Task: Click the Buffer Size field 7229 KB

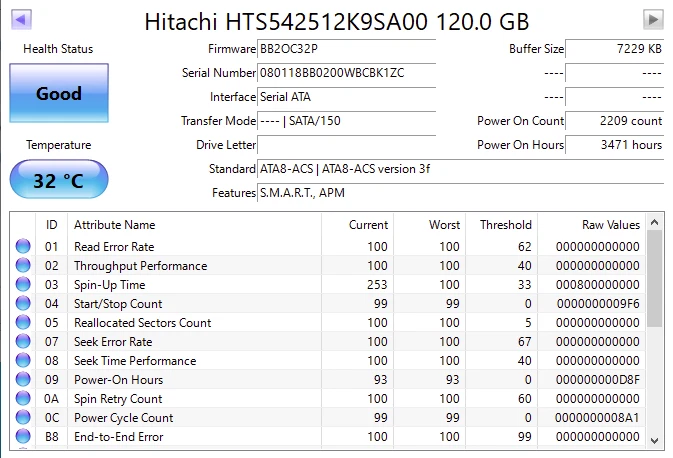Action: point(615,49)
